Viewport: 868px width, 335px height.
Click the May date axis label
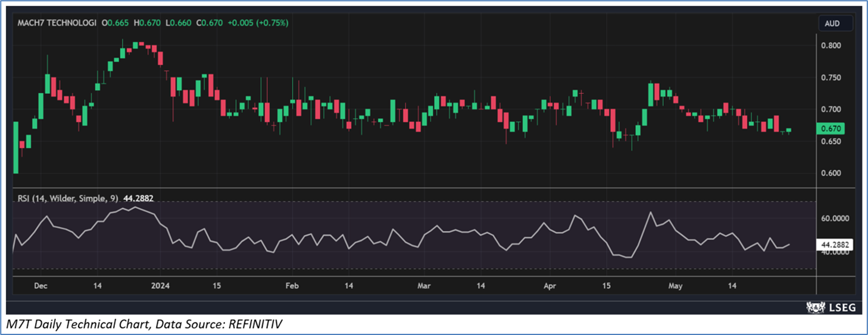click(675, 286)
